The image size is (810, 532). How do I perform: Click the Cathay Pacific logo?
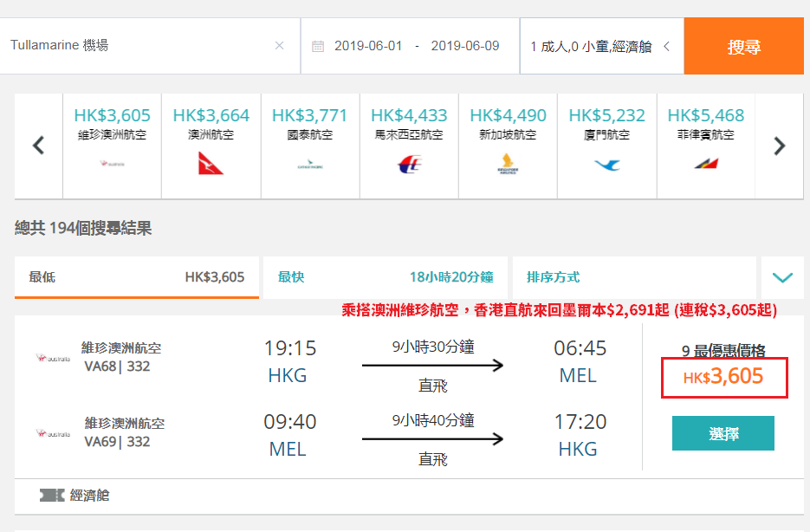tap(310, 165)
